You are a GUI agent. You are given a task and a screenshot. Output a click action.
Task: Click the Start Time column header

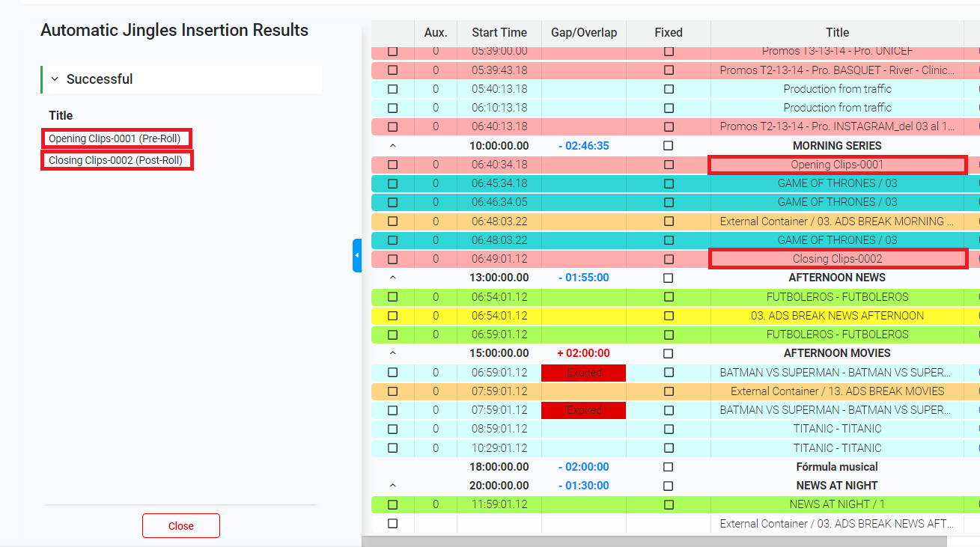click(x=499, y=33)
